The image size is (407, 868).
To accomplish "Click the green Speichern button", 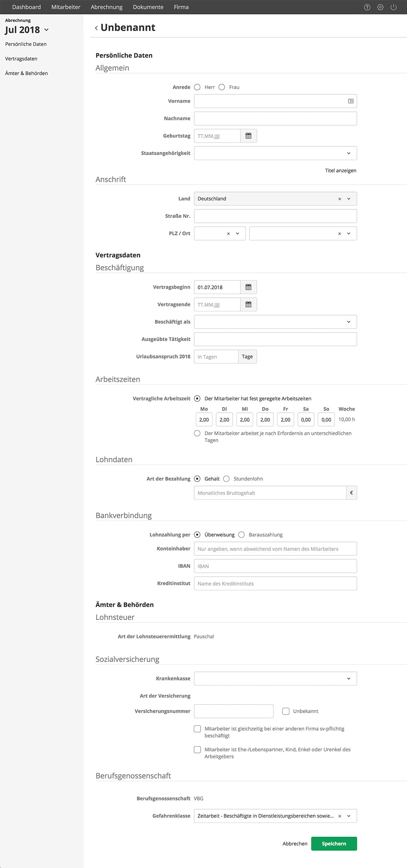I will 334,844.
